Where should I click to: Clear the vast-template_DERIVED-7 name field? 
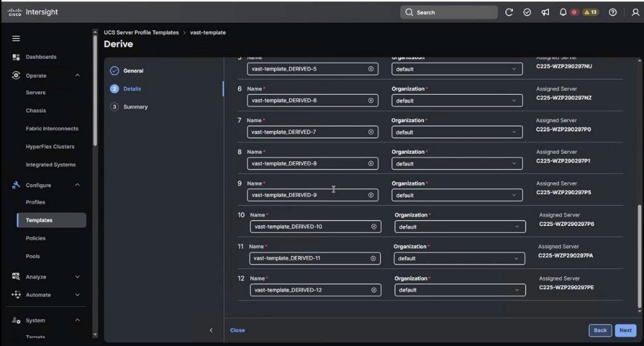(x=371, y=132)
